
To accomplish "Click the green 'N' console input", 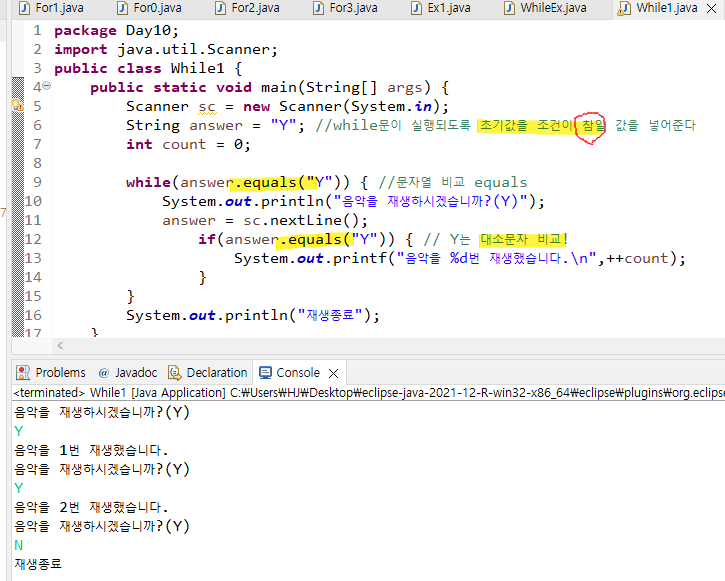I will point(18,545).
